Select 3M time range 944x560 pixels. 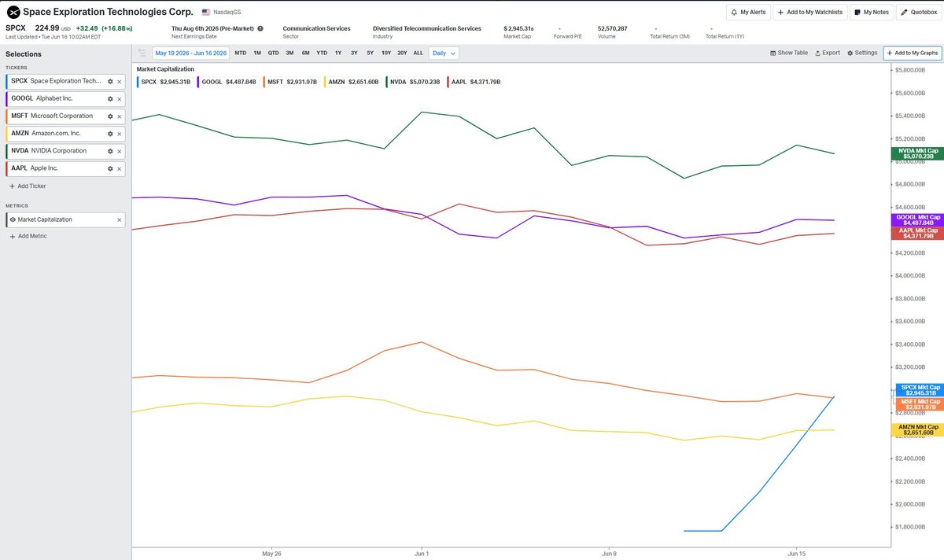(x=289, y=53)
